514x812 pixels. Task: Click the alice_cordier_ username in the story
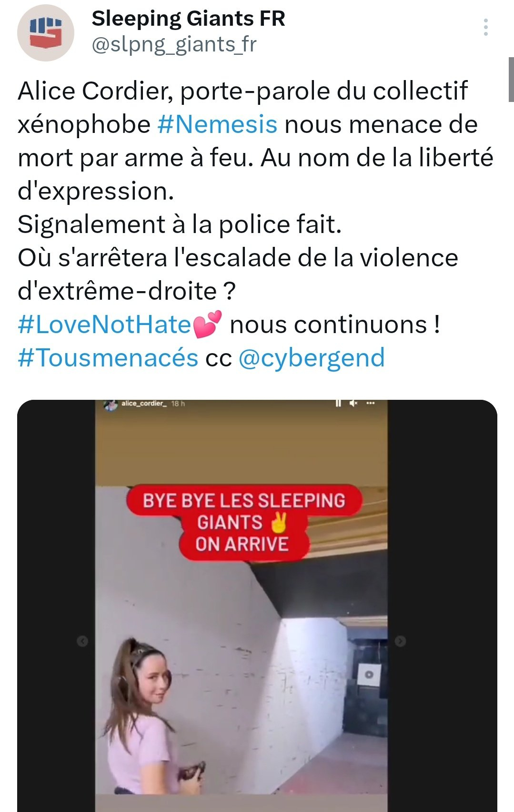pos(144,403)
